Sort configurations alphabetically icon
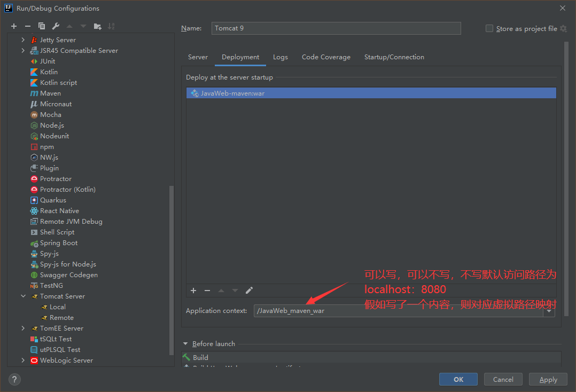This screenshot has height=392, width=576. pyautogui.click(x=111, y=26)
